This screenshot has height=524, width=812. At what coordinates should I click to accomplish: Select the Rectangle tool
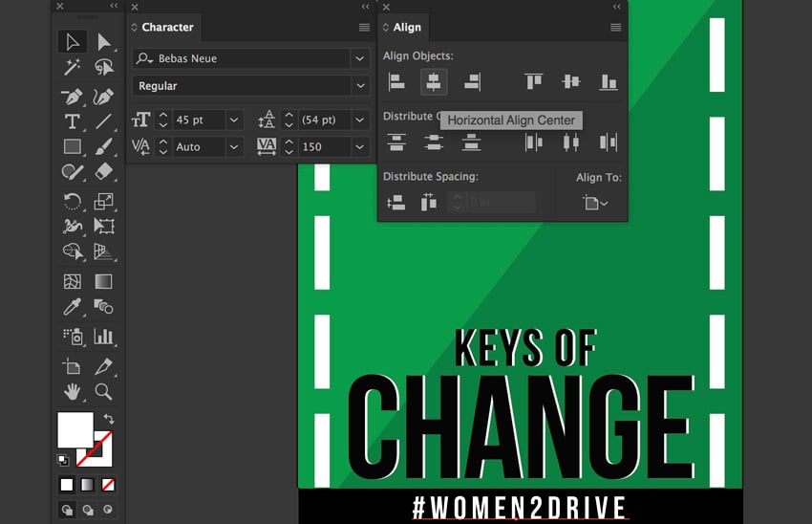point(72,146)
